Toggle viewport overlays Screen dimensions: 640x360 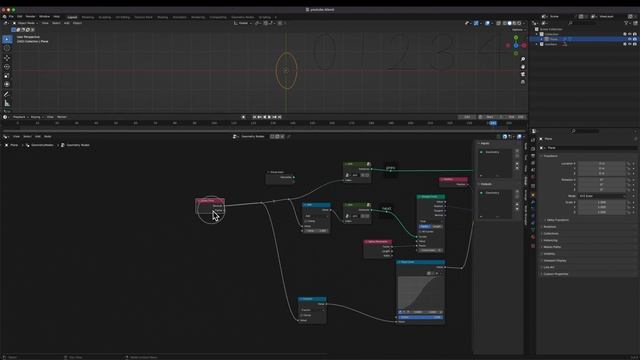487,23
